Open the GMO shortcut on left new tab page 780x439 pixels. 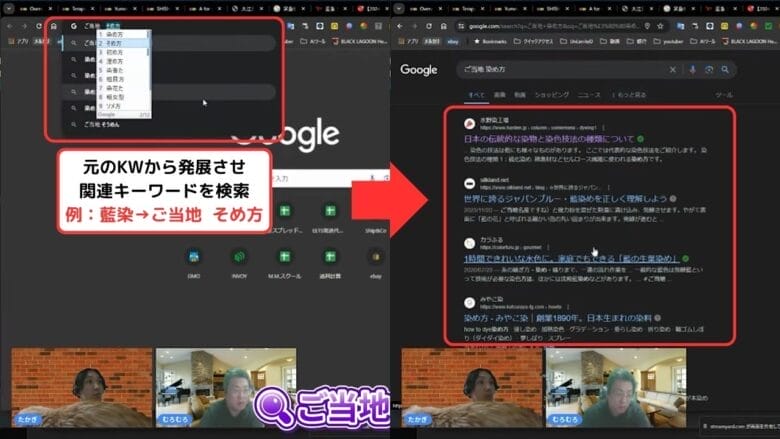point(194,262)
